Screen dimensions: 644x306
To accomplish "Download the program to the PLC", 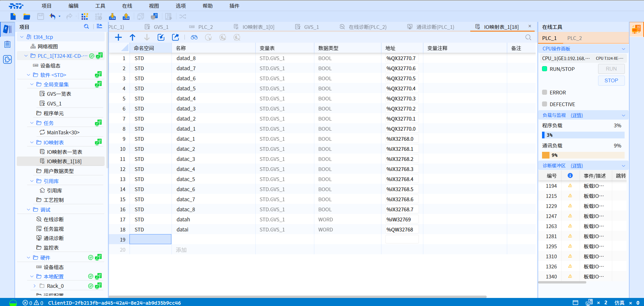I will click(112, 16).
